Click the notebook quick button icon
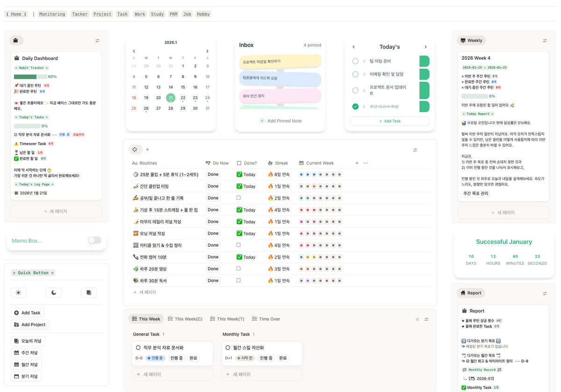This screenshot has height=392, width=561. point(89,292)
